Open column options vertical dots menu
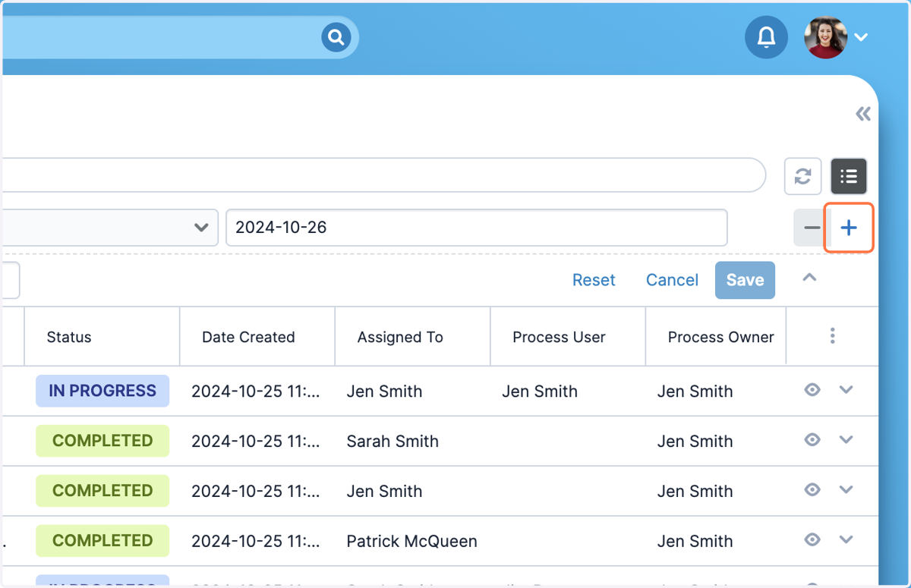The height and width of the screenshot is (588, 911). (x=833, y=335)
